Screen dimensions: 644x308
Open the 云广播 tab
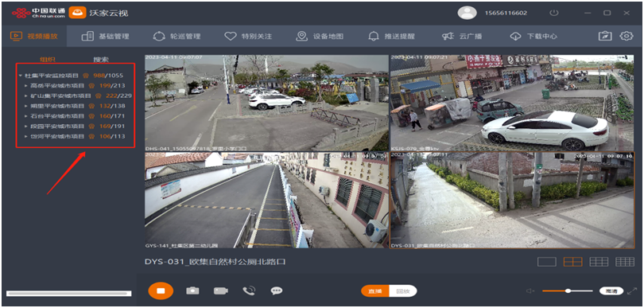(x=462, y=36)
